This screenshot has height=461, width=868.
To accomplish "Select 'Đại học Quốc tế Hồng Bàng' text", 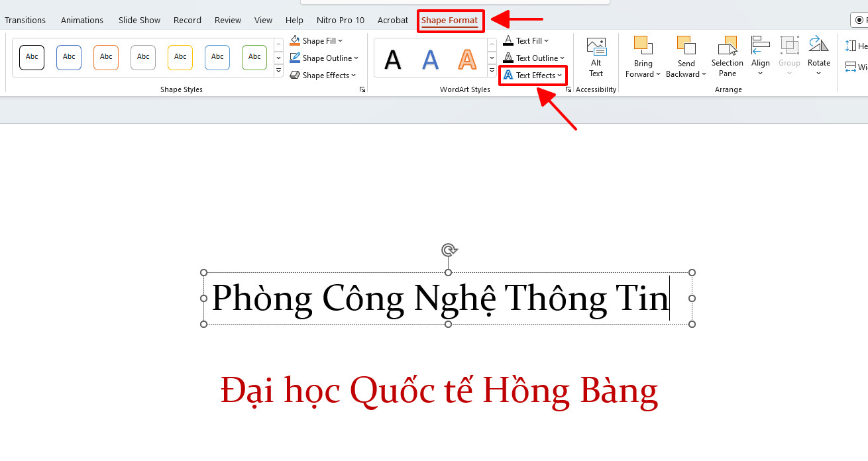I will pos(439,390).
